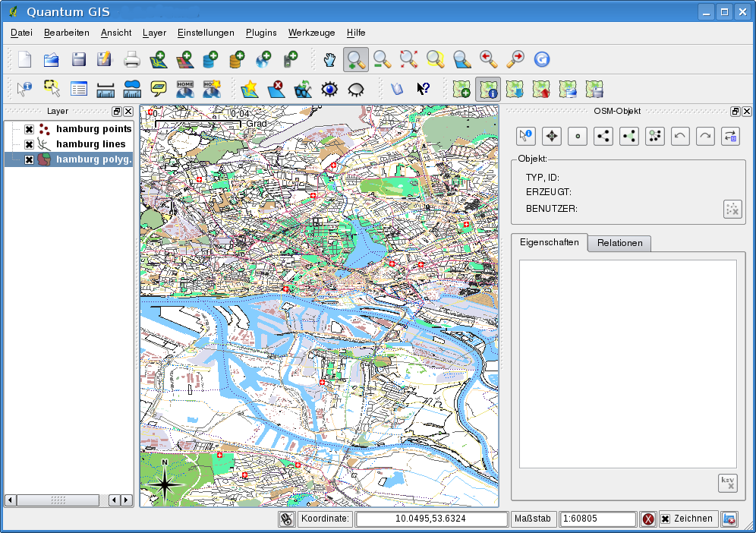
Task: Go to next zoom with right-arrow magnifier
Action: point(515,59)
